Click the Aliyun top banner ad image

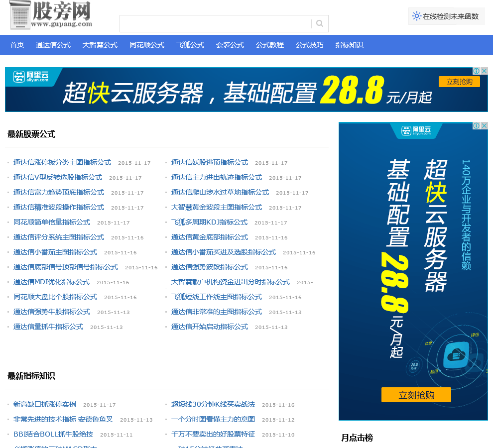click(246, 90)
